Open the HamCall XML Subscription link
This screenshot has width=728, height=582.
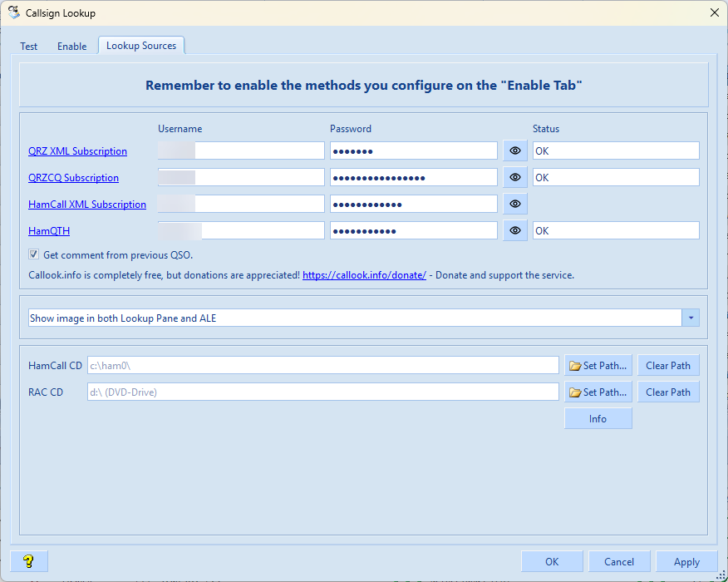pyautogui.click(x=87, y=205)
